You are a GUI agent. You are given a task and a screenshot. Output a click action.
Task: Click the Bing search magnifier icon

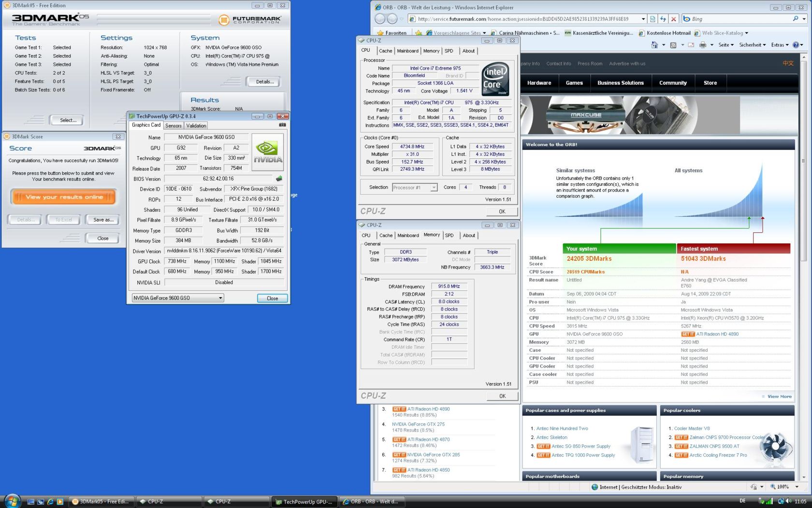tap(796, 19)
